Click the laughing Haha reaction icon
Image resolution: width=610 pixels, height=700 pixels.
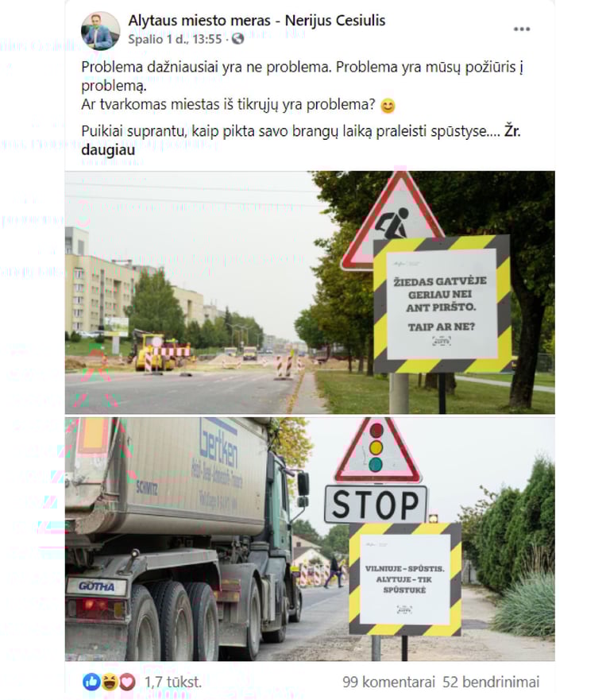110,682
